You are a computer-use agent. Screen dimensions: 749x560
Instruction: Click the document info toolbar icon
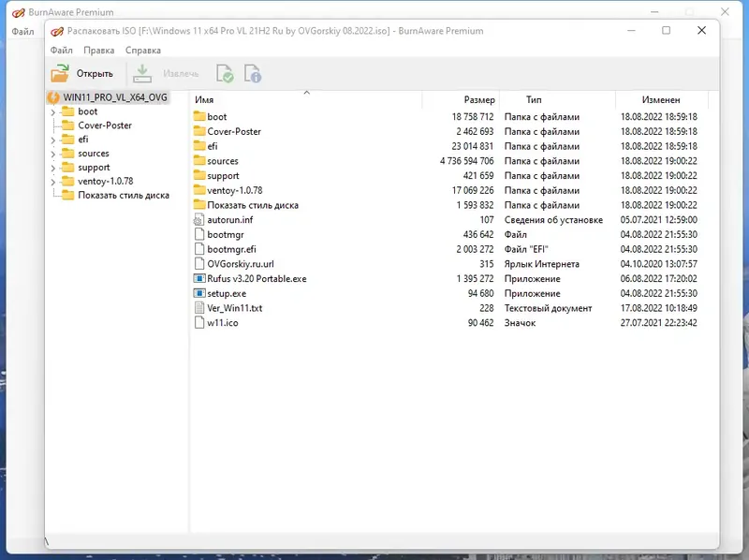point(253,74)
